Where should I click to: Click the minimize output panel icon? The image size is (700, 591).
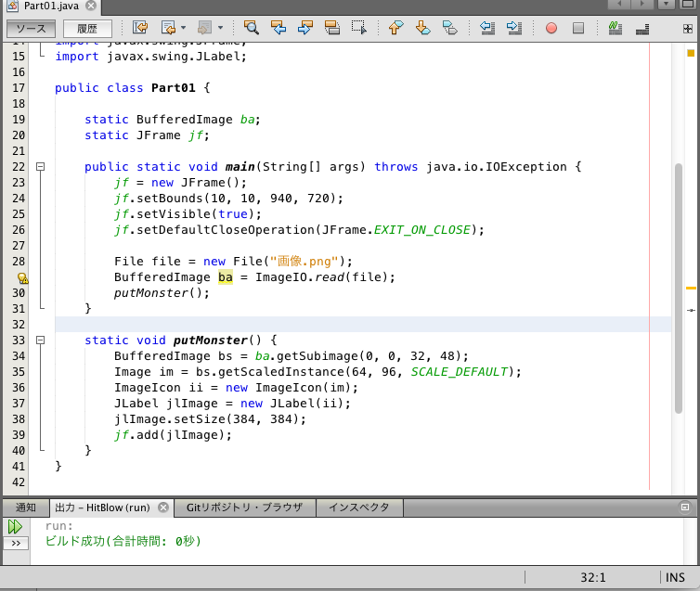point(685,507)
